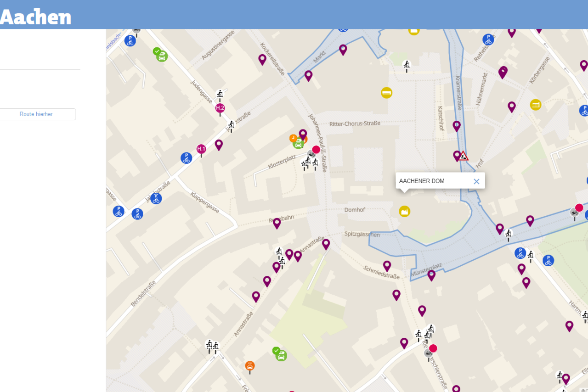Click the scooter icon north of Katschhof
588x392 pixels.
(x=407, y=65)
